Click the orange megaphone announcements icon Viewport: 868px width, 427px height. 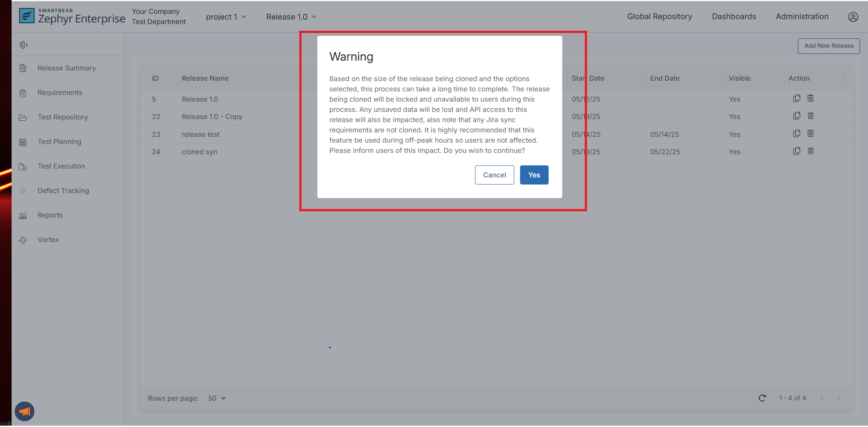[25, 411]
